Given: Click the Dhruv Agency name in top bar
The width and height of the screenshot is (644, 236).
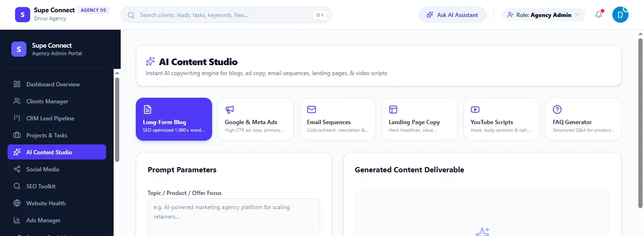Looking at the screenshot, I should (50, 19).
